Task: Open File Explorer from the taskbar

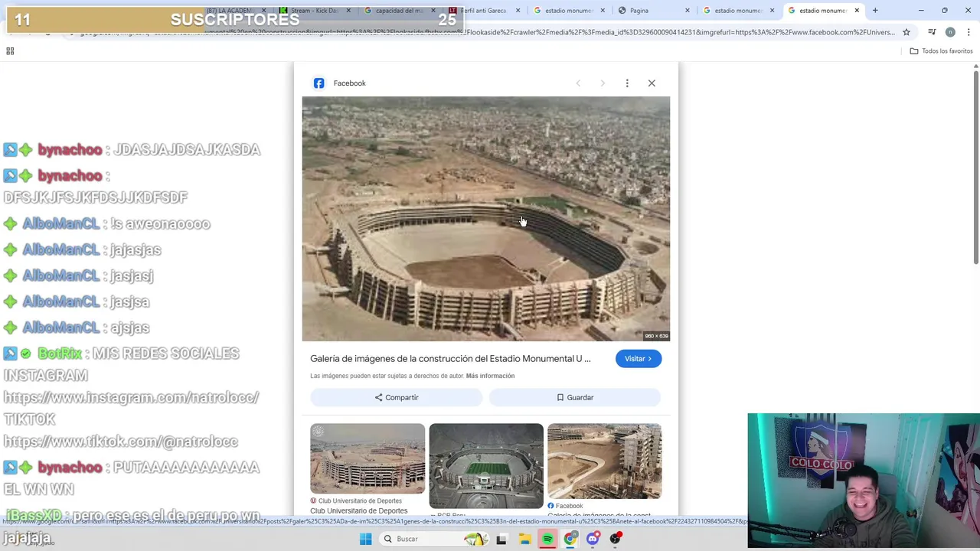Action: [x=524, y=539]
